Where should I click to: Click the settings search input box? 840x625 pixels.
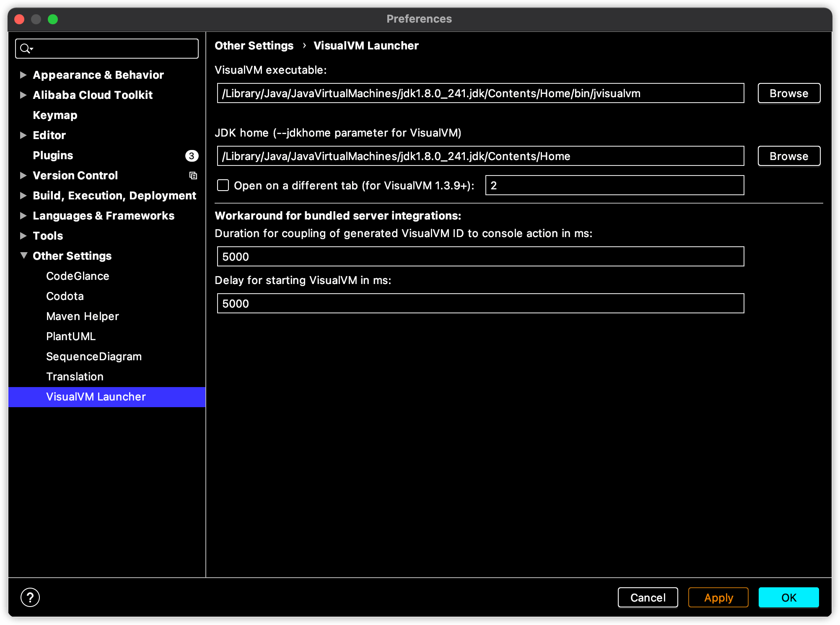point(113,49)
